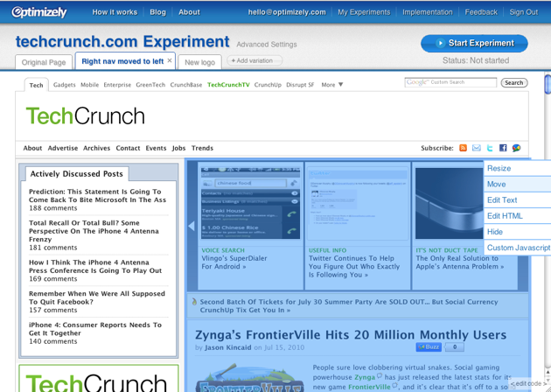This screenshot has width=551, height=392.
Task: Click the Optimizely logo
Action: pyautogui.click(x=39, y=12)
